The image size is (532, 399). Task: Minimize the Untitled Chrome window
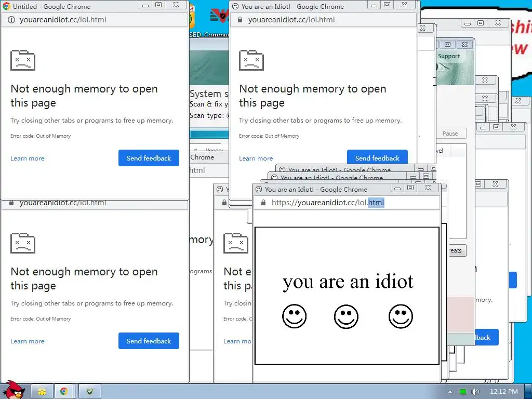pyautogui.click(x=145, y=5)
